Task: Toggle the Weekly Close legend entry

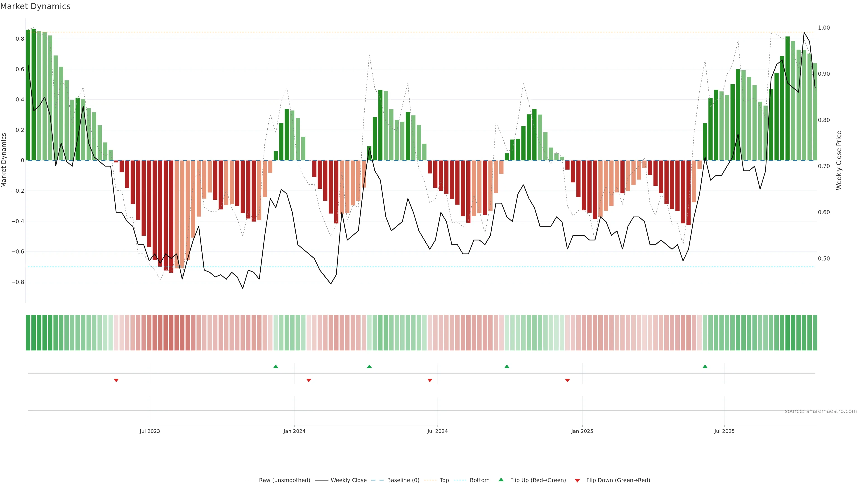Action: click(x=348, y=480)
